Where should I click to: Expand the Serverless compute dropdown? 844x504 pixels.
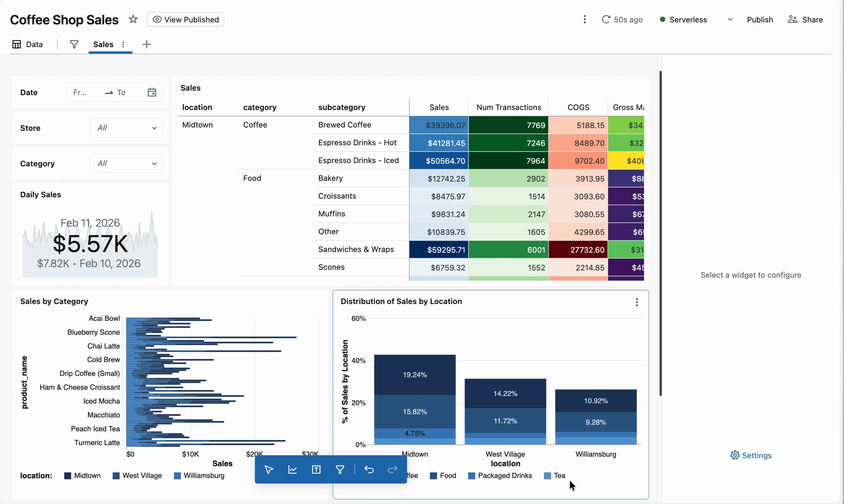[x=730, y=19]
